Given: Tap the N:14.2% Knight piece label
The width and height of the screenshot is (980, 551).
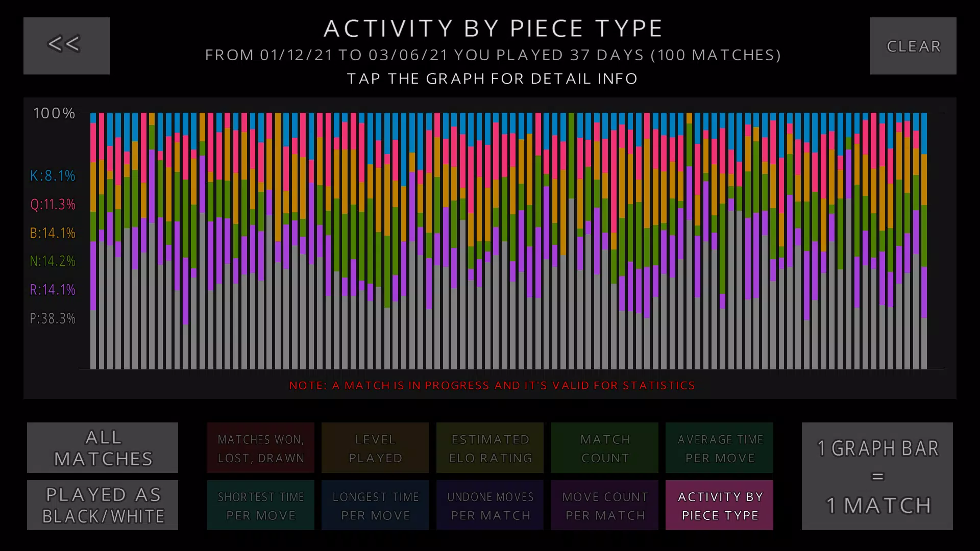Looking at the screenshot, I should [x=53, y=260].
